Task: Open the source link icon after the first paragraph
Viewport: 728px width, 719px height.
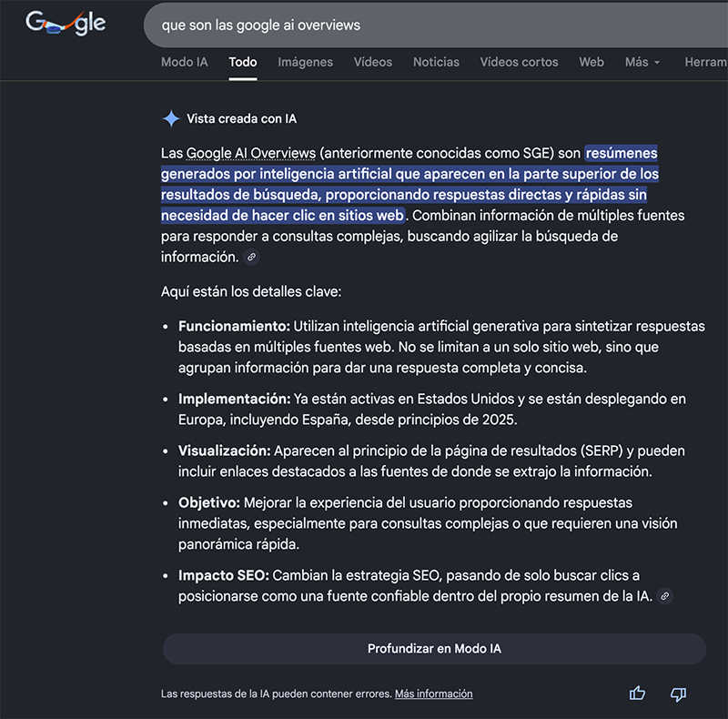Action: pyautogui.click(x=251, y=258)
